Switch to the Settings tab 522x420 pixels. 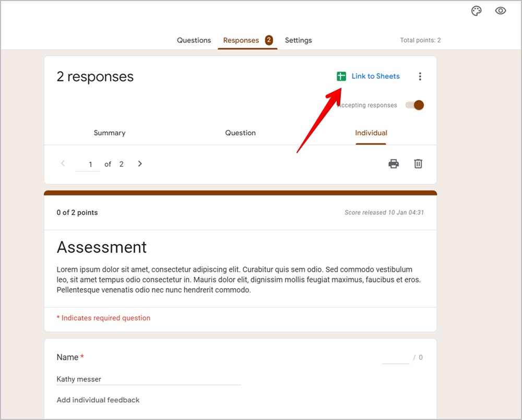298,40
